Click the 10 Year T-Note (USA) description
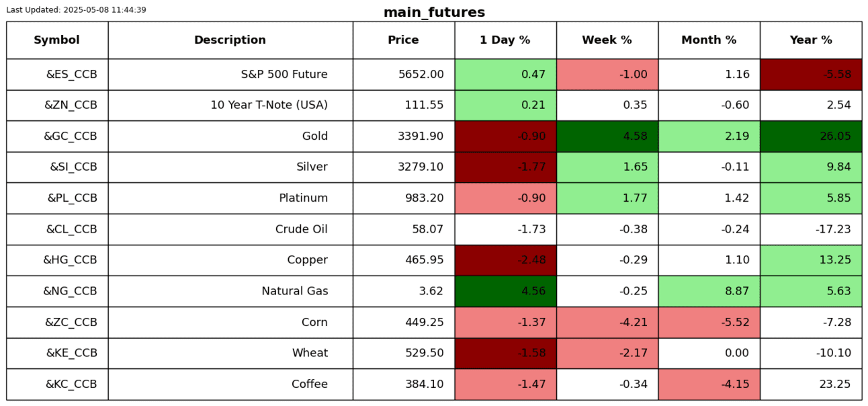The image size is (868, 406). click(x=269, y=106)
